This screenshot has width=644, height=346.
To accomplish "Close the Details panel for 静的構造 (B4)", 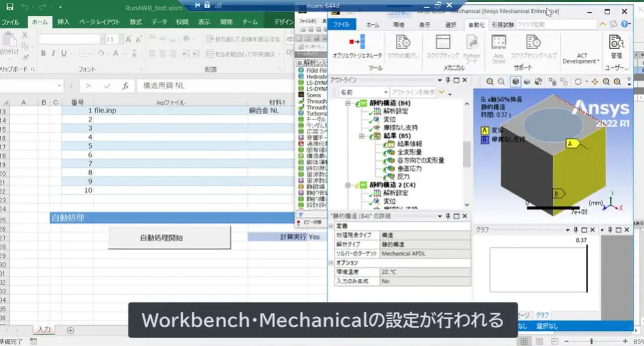I will pyautogui.click(x=464, y=216).
